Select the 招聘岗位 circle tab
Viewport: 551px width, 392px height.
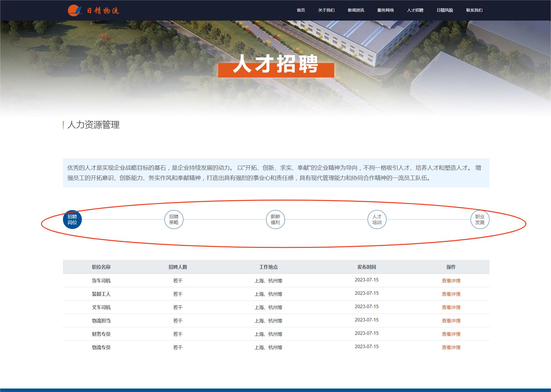click(72, 219)
